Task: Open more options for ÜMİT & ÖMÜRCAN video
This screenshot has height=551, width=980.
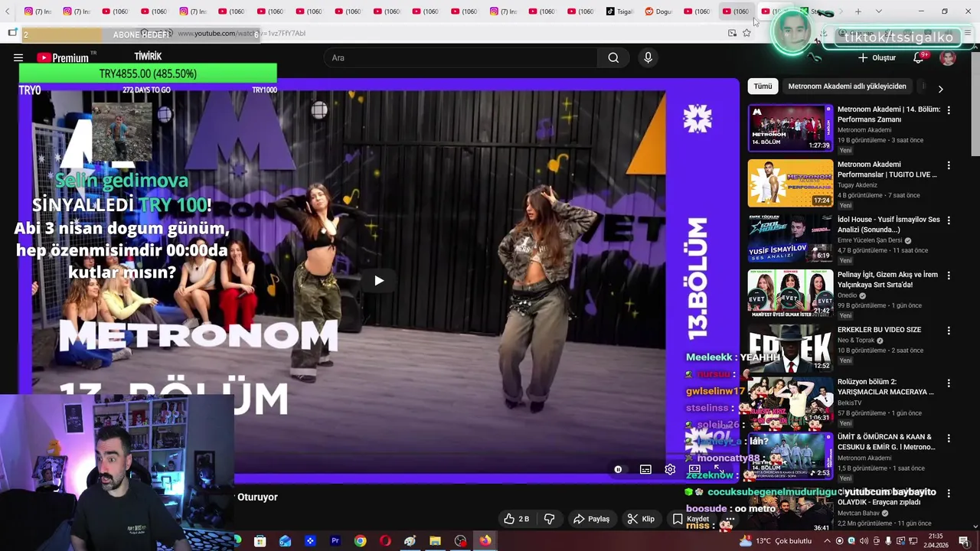Action: [x=949, y=438]
